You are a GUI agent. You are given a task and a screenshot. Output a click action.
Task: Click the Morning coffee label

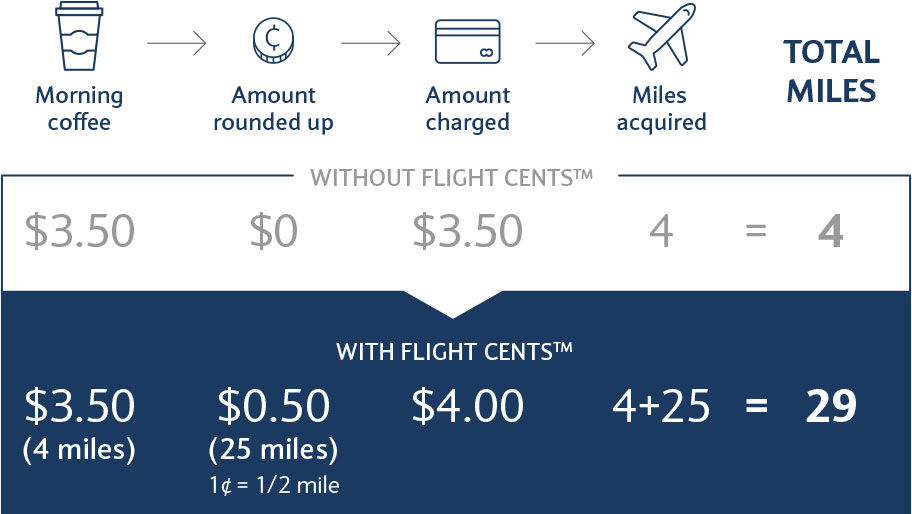pos(79,109)
